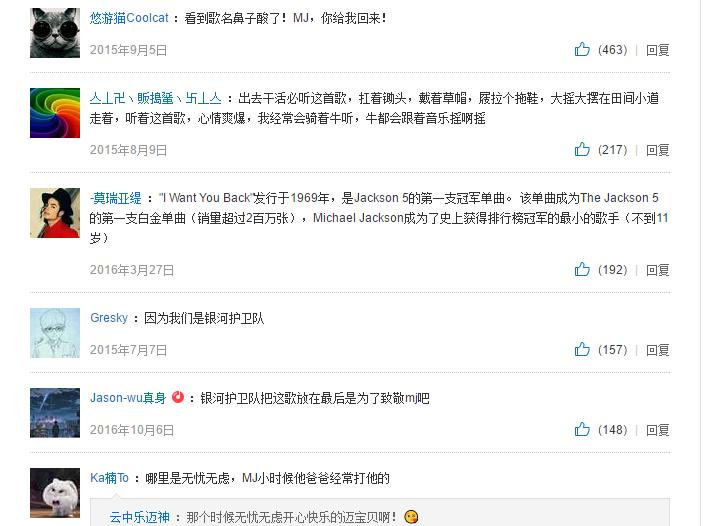This screenshot has height=526, width=703.
Task: Open user profile -莫瑞亚缇
Action: [x=116, y=198]
